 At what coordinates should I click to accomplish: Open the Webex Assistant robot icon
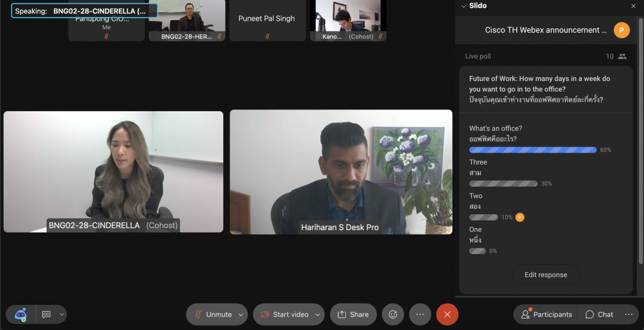pos(21,314)
